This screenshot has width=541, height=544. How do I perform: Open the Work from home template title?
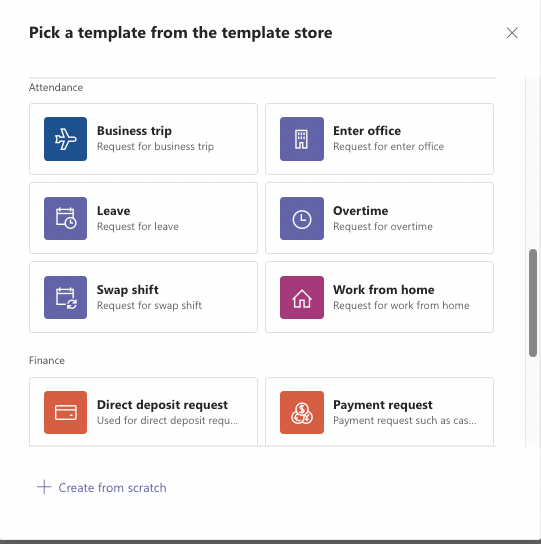pyautogui.click(x=383, y=290)
